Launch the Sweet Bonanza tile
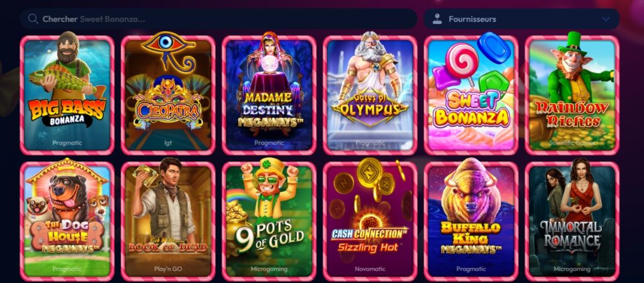Image resolution: width=644 pixels, height=283 pixels. 471,96
